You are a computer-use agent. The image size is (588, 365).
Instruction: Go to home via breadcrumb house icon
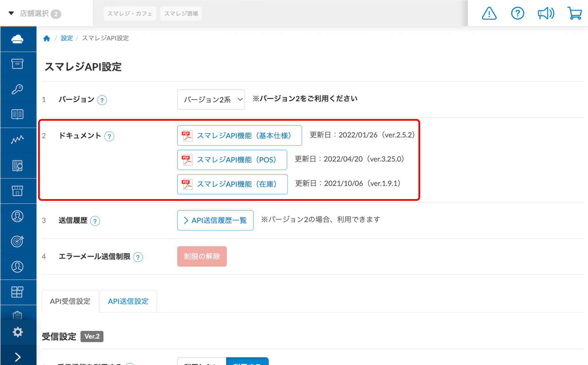click(x=47, y=38)
